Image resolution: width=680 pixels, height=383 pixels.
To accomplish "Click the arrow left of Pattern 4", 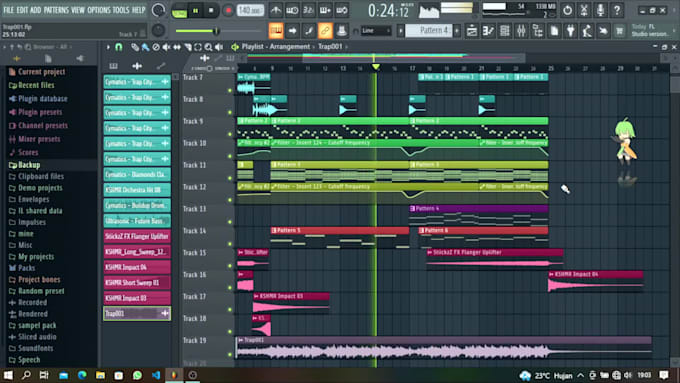I will pos(400,30).
